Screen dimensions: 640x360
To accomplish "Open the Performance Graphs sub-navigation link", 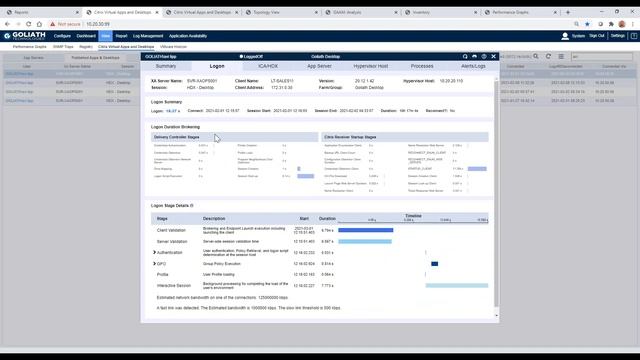I will (x=29, y=47).
